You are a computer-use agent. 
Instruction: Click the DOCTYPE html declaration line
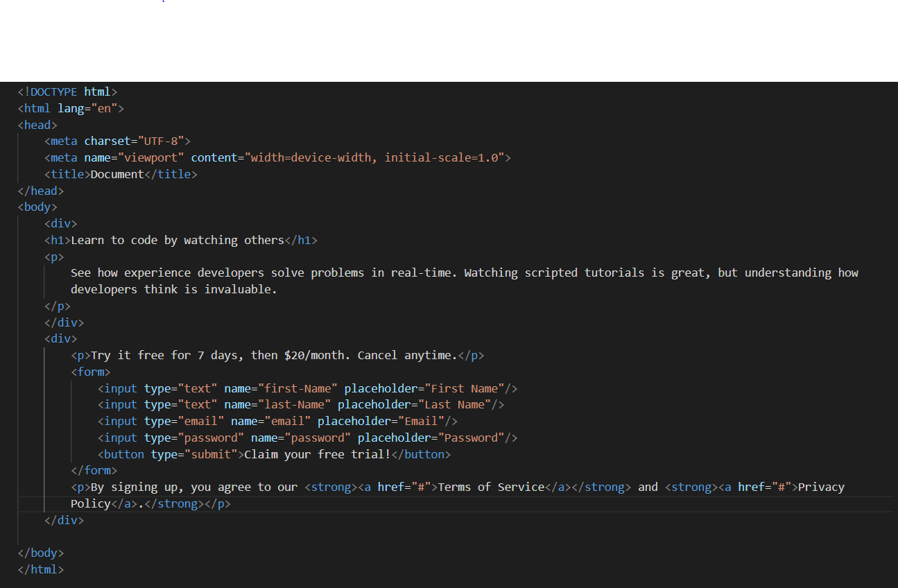click(68, 92)
